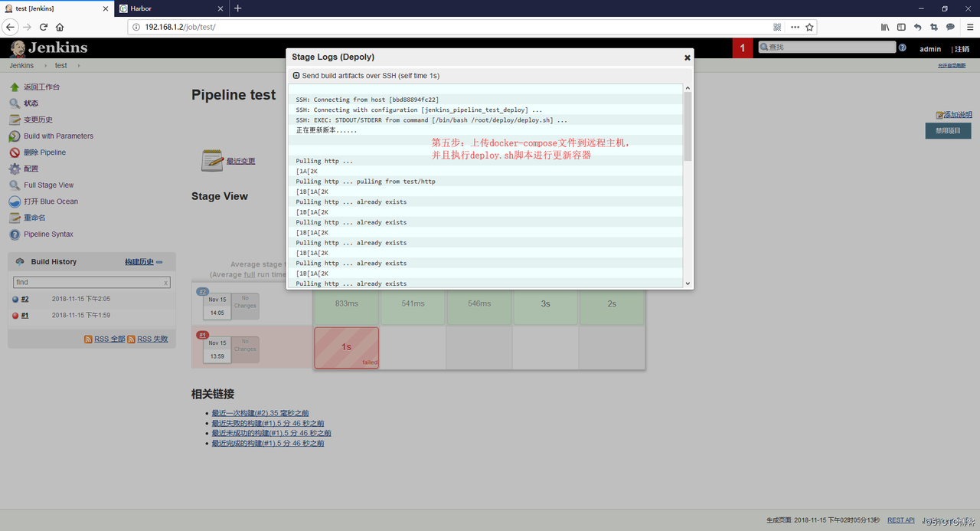Close the Harbor browser tab

coord(220,8)
